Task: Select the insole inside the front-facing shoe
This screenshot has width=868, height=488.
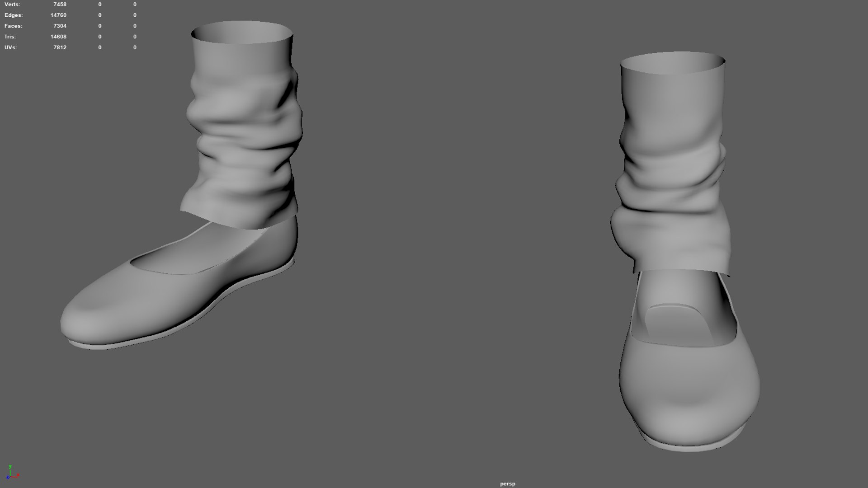Action: 676,323
